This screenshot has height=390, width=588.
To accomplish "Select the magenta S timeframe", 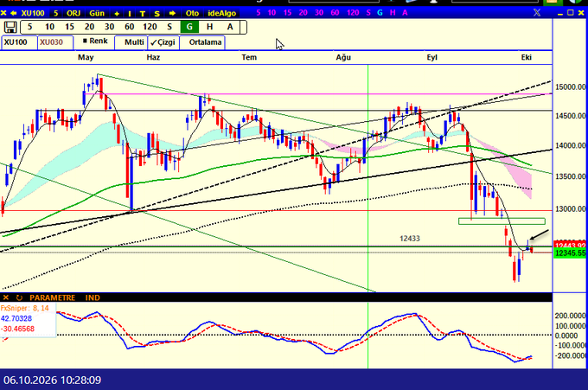I will 368,13.
